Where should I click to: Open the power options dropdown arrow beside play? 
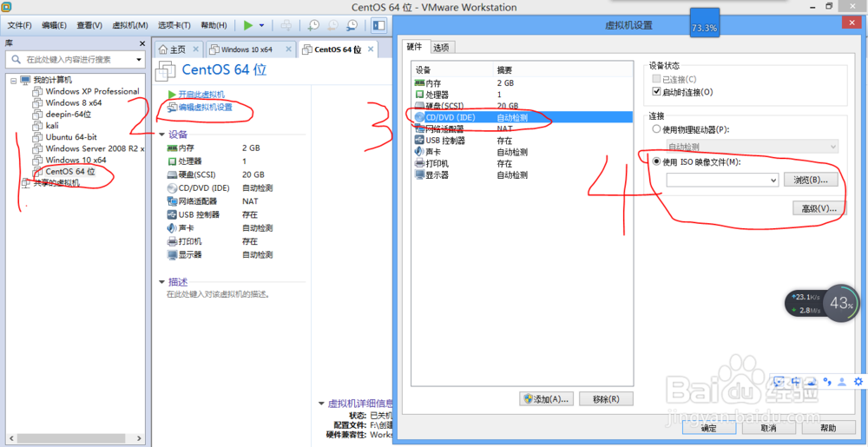pos(261,25)
